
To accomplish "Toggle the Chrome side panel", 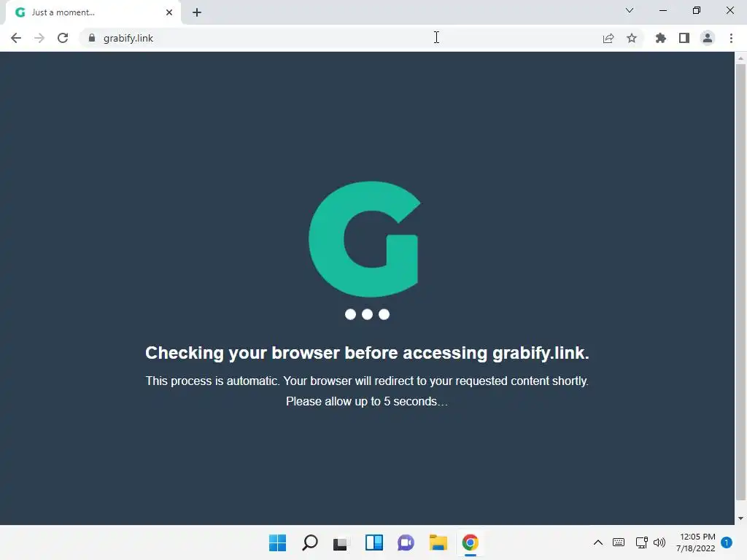I will tap(684, 38).
